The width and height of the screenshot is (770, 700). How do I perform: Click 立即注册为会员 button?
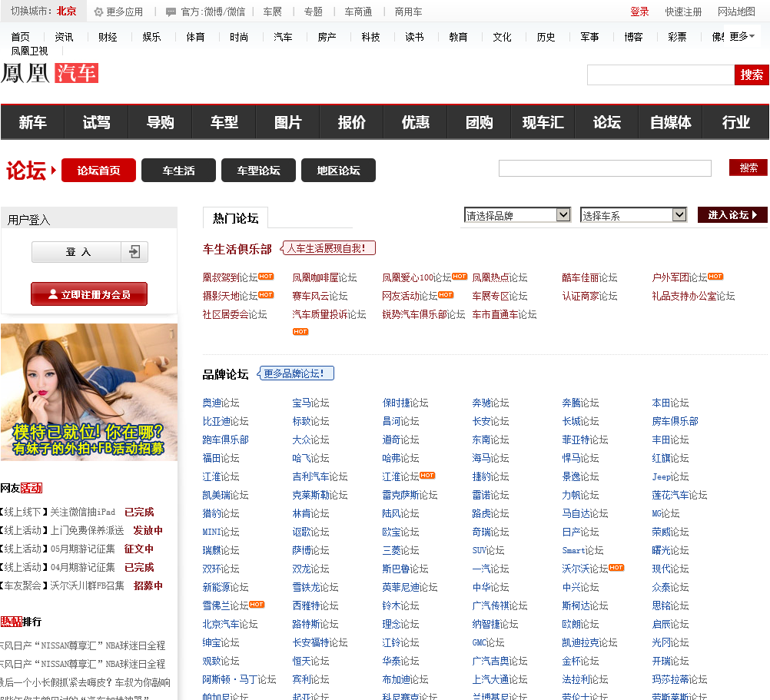89,294
